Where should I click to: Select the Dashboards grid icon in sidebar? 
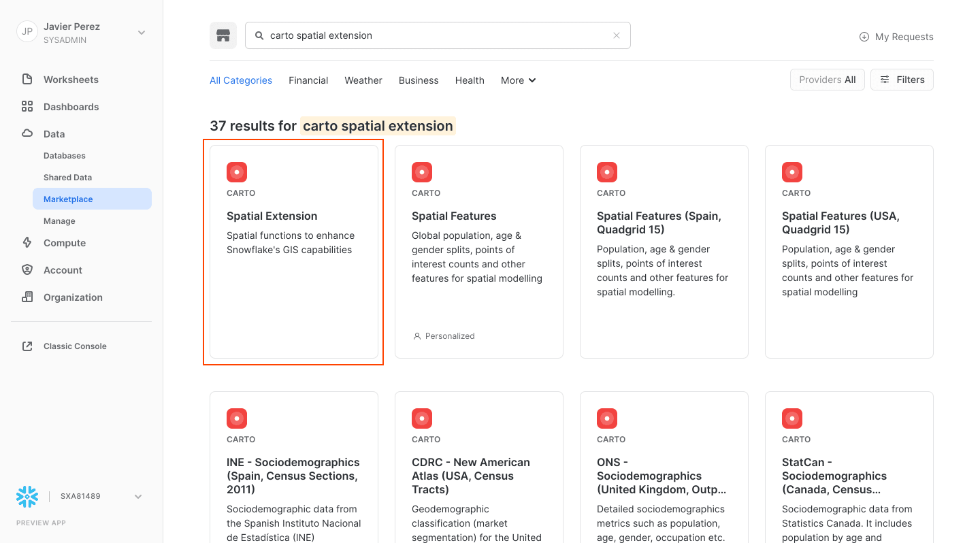pyautogui.click(x=27, y=106)
